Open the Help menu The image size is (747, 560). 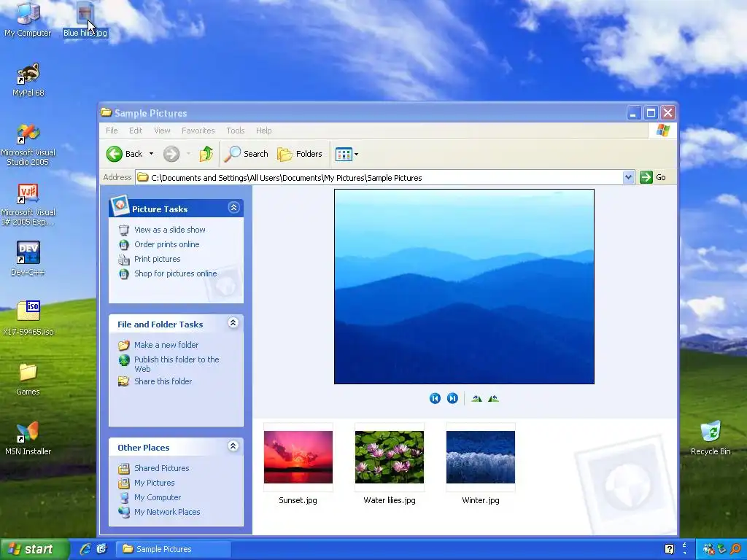pyautogui.click(x=263, y=131)
